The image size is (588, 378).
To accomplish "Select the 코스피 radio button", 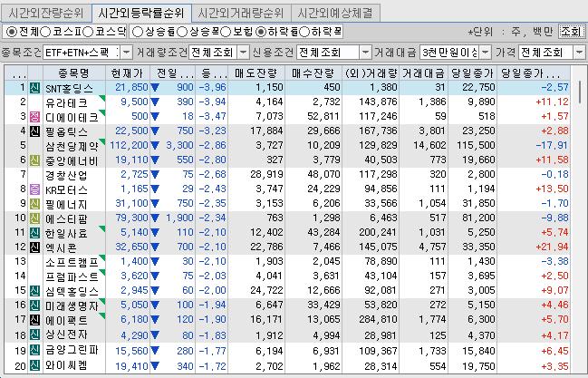I will point(45,32).
